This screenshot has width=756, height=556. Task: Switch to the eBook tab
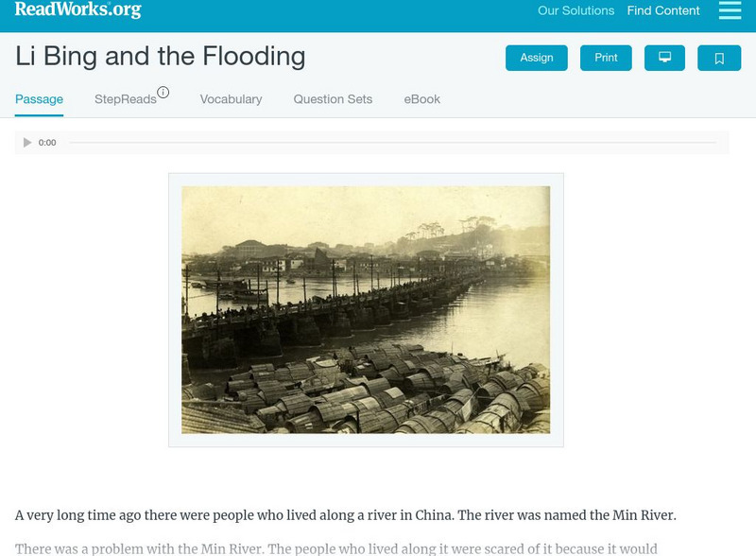click(x=421, y=98)
